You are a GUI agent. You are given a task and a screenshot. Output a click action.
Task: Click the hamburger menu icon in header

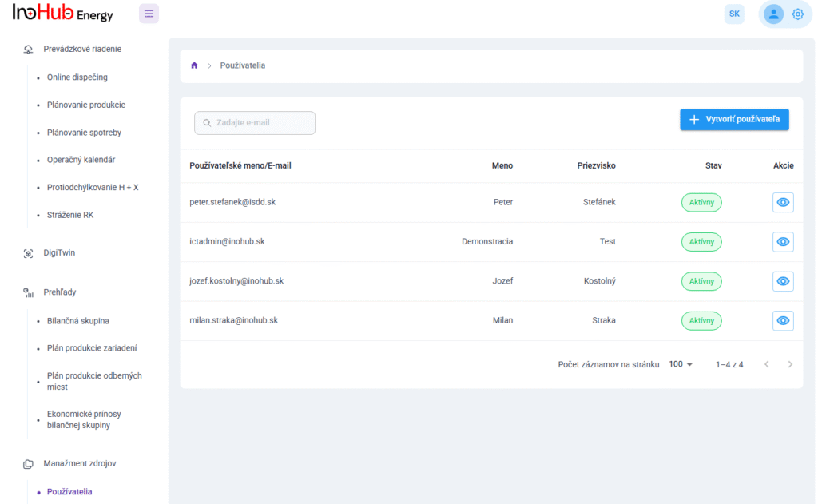[149, 14]
